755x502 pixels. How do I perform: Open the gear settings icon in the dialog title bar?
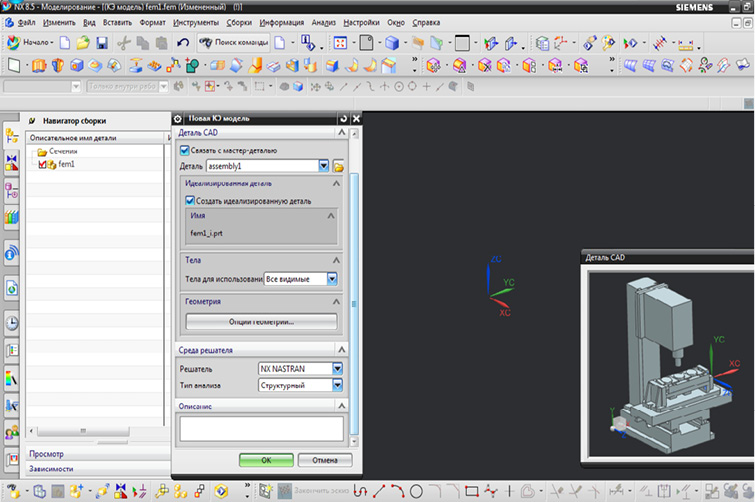[x=178, y=118]
